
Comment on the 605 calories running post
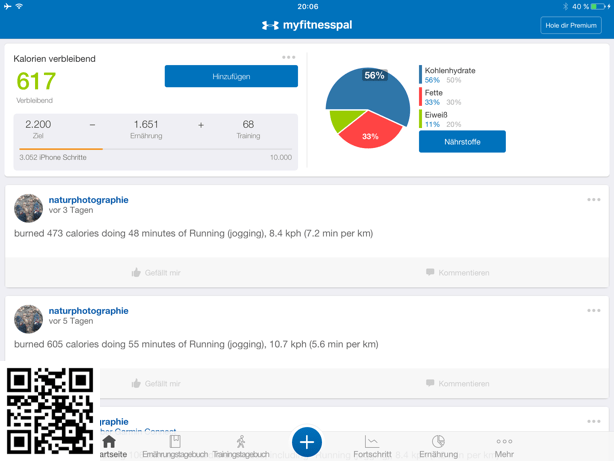pyautogui.click(x=457, y=383)
